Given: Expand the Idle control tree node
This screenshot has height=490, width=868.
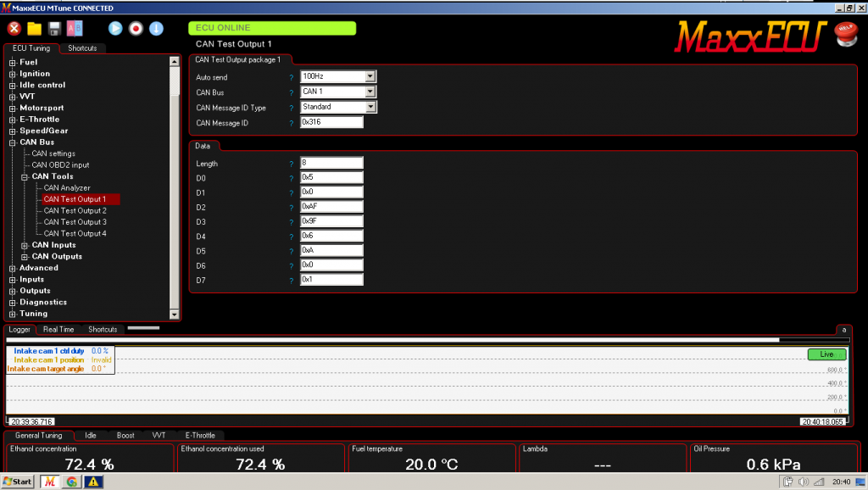Looking at the screenshot, I should pyautogui.click(x=12, y=86).
